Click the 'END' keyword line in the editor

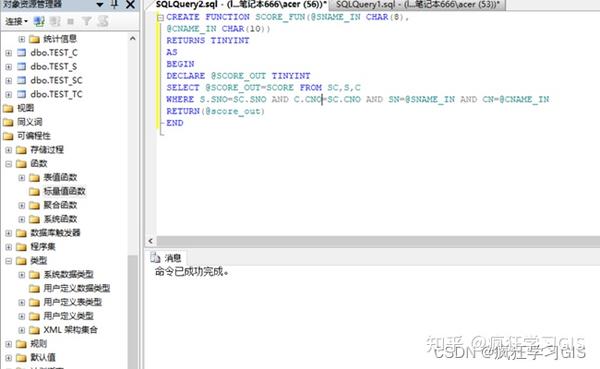tap(175, 123)
